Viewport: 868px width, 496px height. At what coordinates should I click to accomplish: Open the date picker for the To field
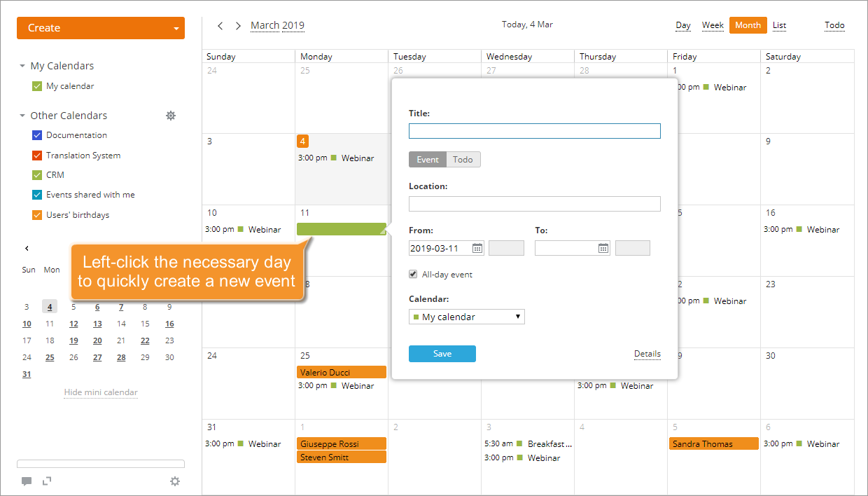pos(603,247)
